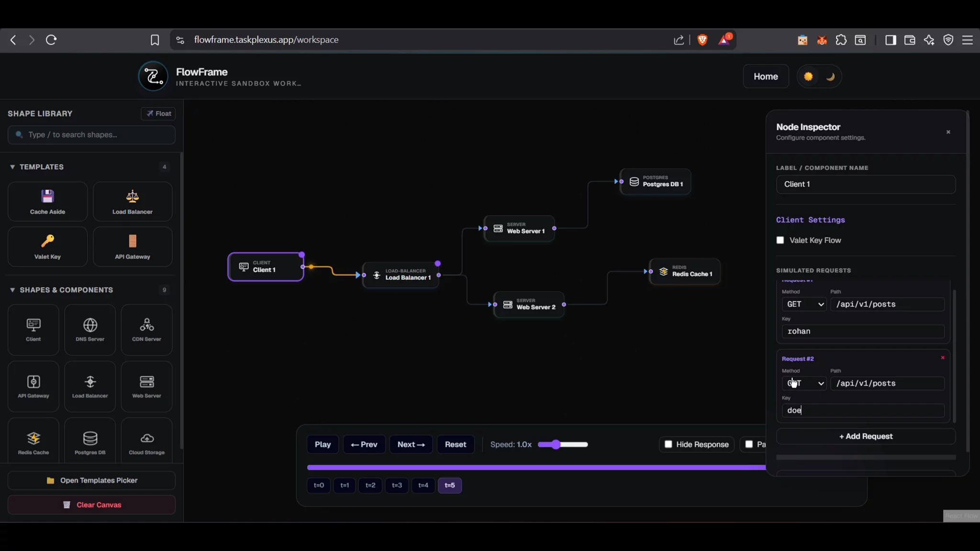Edit the Client 1 label field

pyautogui.click(x=866, y=184)
